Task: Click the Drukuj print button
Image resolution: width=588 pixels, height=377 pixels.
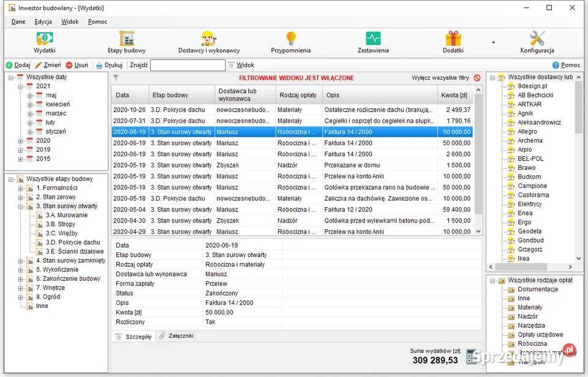Action: coord(109,65)
